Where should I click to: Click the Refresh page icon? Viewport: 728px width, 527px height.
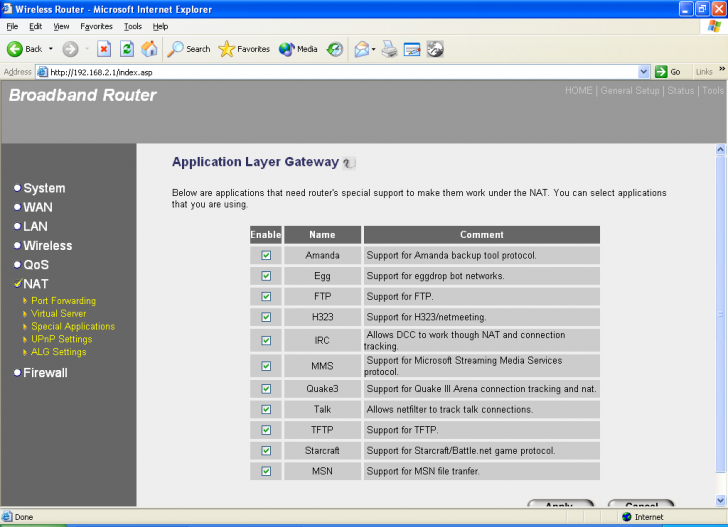[127, 49]
